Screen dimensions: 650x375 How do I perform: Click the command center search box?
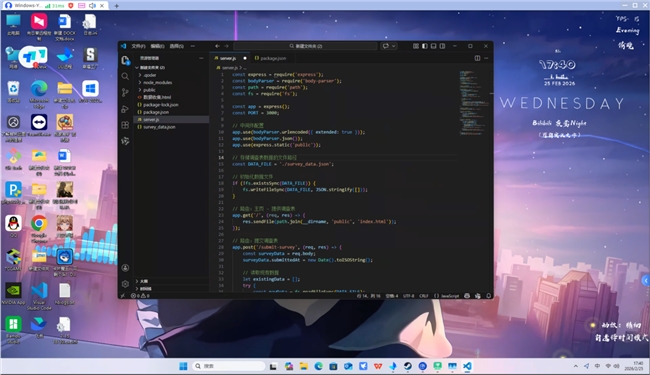pos(306,46)
